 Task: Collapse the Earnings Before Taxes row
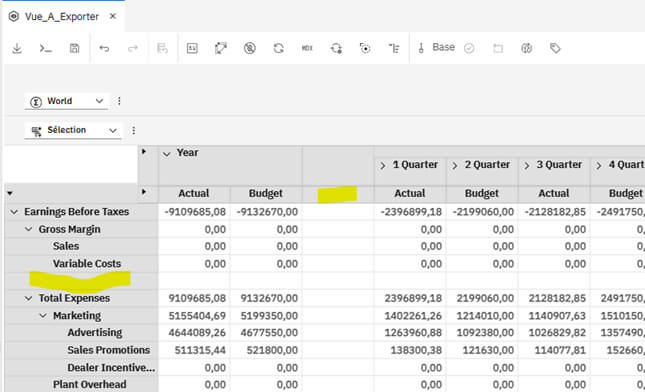[14, 212]
